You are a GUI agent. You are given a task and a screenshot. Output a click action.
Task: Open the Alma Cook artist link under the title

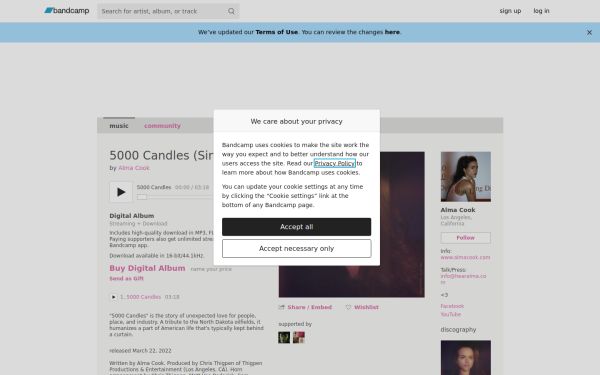(x=134, y=168)
